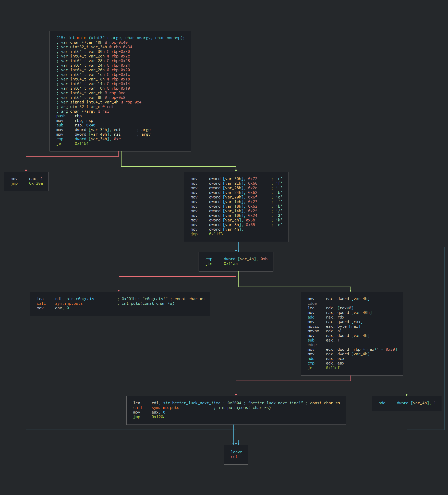Image resolution: width=448 pixels, height=495 pixels.
Task: Select the 'add eax, ecx' instruction
Action: (x=326, y=359)
